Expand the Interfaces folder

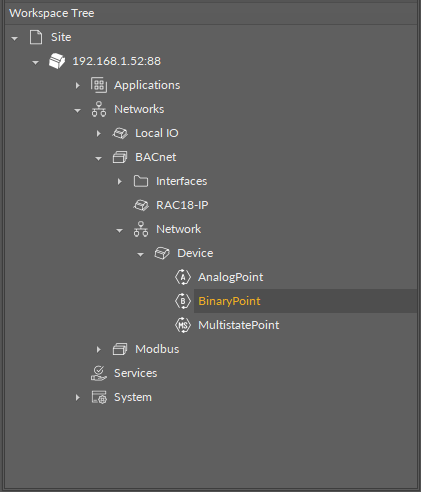coord(120,181)
